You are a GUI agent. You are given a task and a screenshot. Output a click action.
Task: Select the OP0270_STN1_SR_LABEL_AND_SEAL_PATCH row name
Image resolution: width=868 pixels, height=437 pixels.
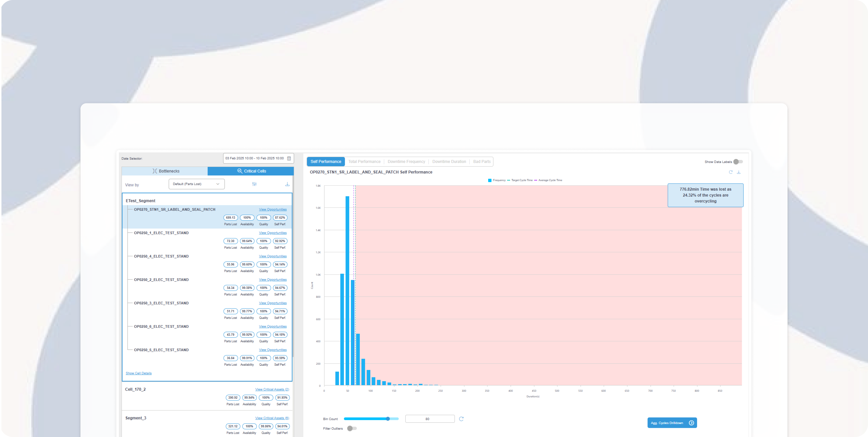[x=175, y=209]
